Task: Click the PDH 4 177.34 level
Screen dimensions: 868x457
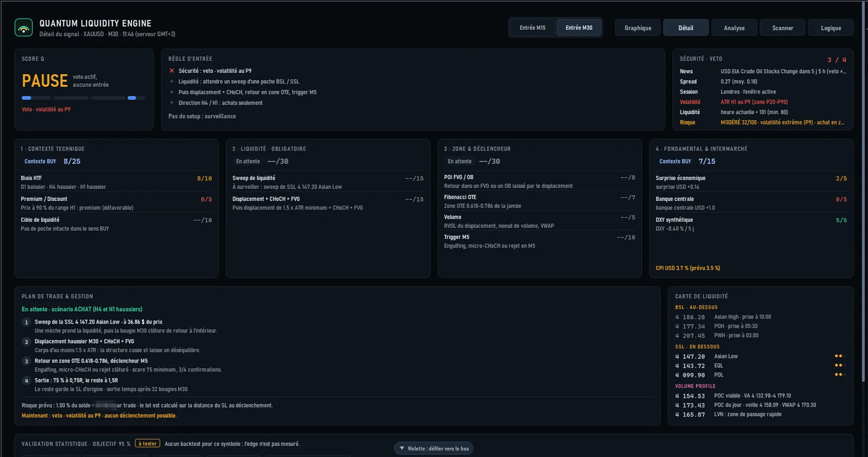Action: (x=761, y=326)
